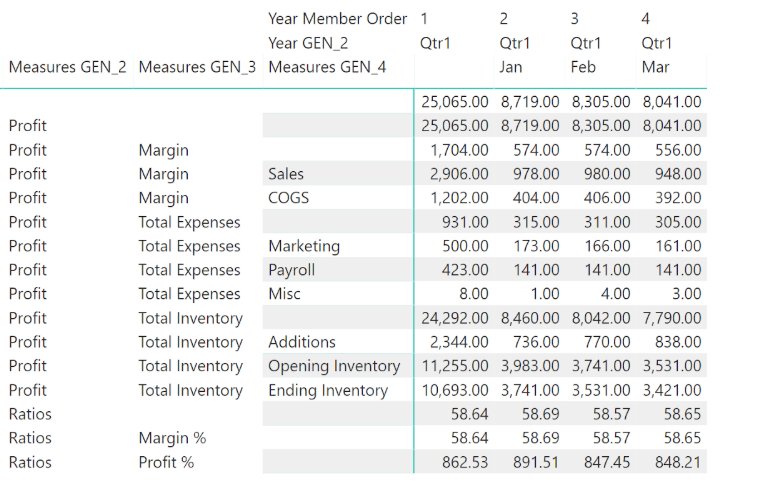The image size is (774, 500).
Task: Click the Sales row label
Action: click(286, 174)
